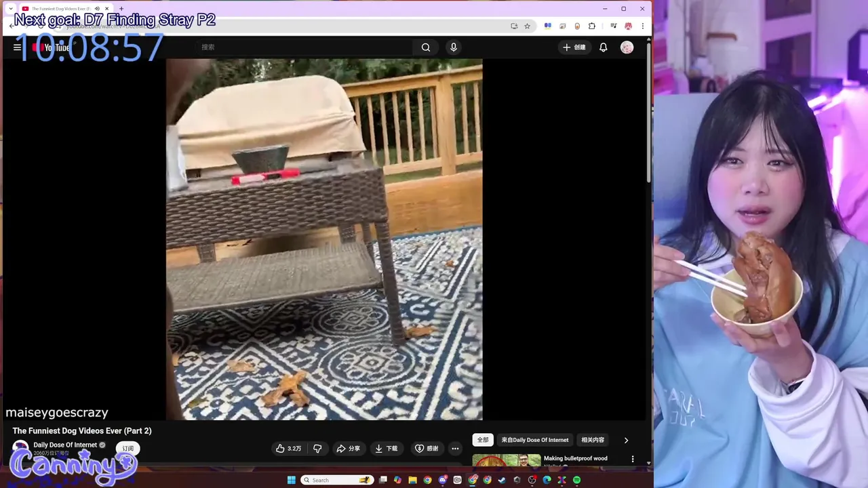
Task: Click the install/cast icon in address bar
Action: coord(513,26)
